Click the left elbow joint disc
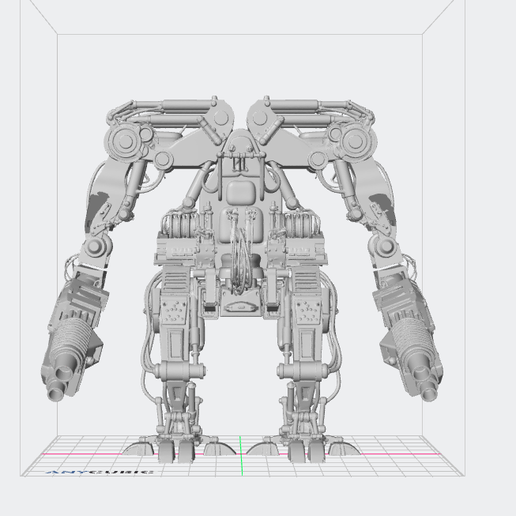Viewport: 516px width, 516px height. tap(95, 247)
